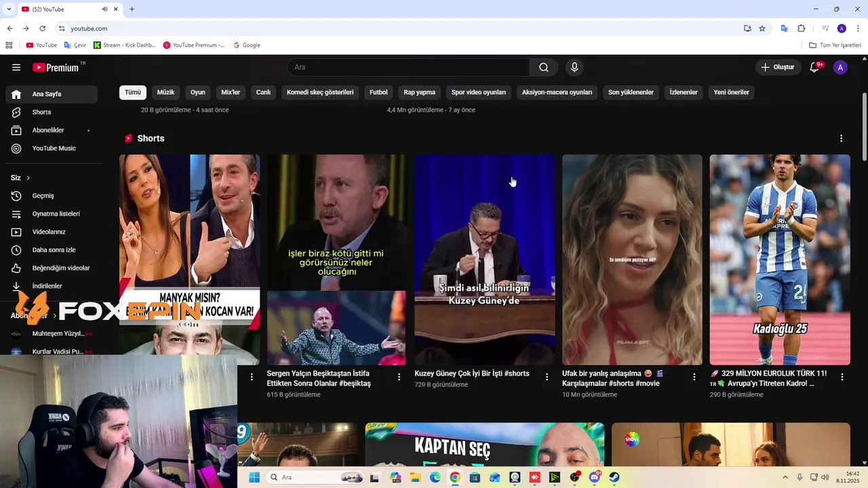Play the Kuzey Güney short thumbnail
This screenshot has width=868, height=488.
pyautogui.click(x=485, y=260)
